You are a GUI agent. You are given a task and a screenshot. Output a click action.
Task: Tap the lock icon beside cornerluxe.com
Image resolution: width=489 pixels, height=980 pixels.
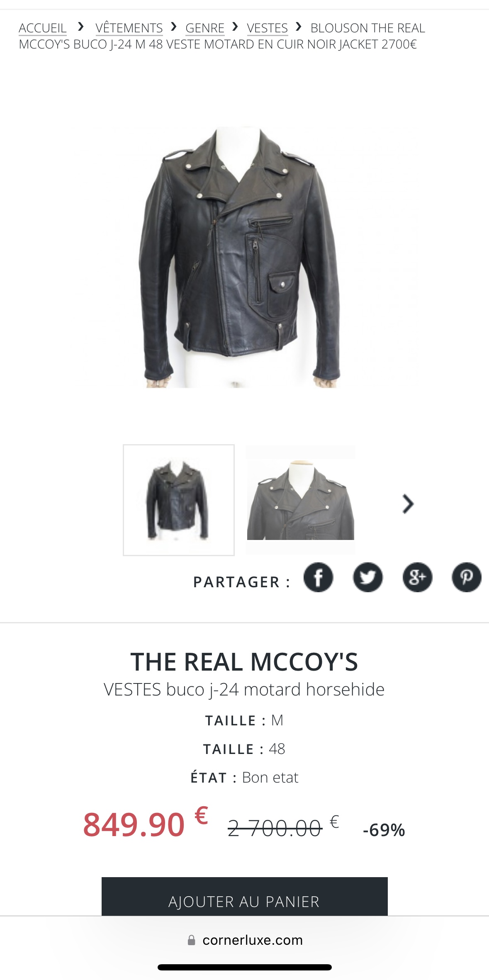tap(191, 940)
